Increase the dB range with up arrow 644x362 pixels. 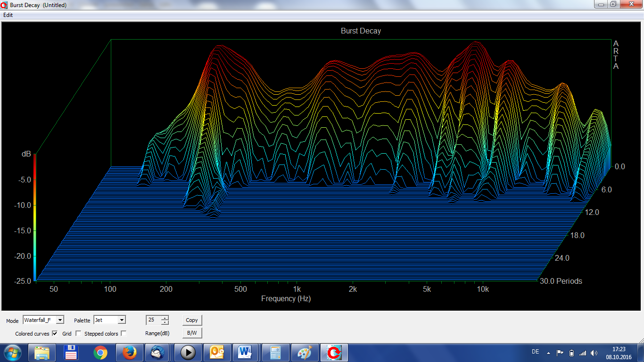click(x=165, y=318)
